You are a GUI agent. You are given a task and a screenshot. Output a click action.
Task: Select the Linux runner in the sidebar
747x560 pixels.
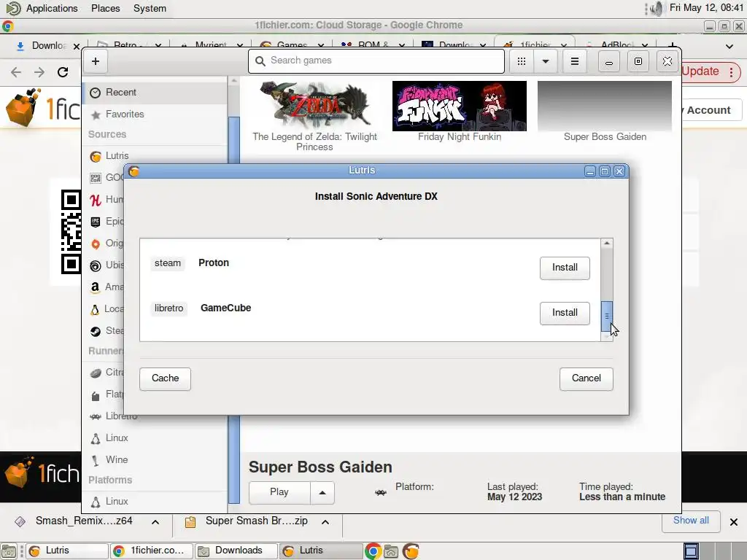pos(155,438)
